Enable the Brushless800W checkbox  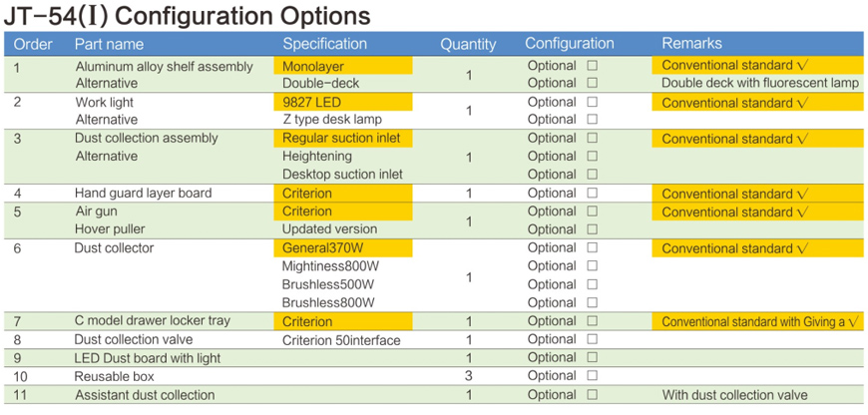point(593,302)
